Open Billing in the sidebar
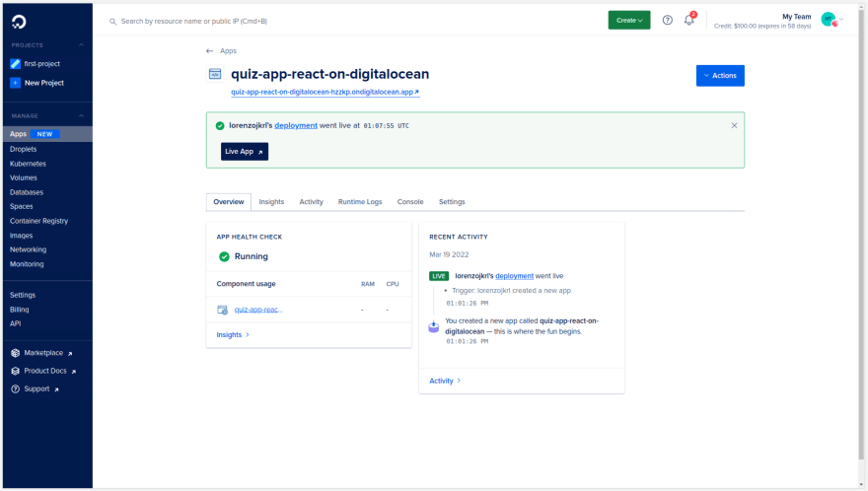 pos(20,310)
